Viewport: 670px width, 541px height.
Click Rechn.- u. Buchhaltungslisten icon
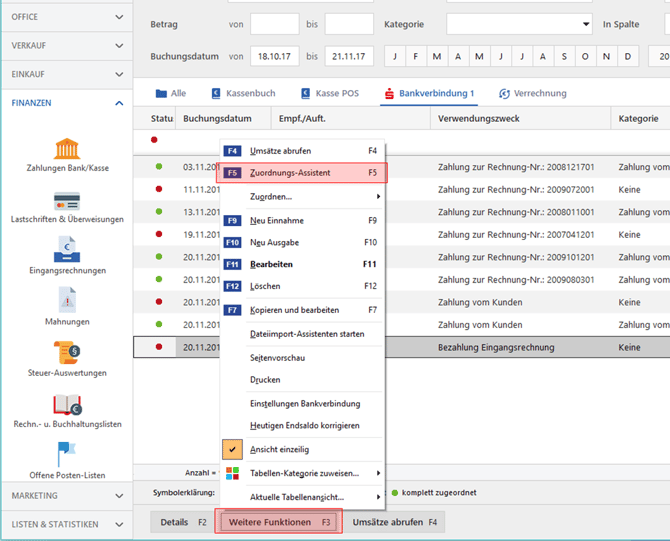67,404
